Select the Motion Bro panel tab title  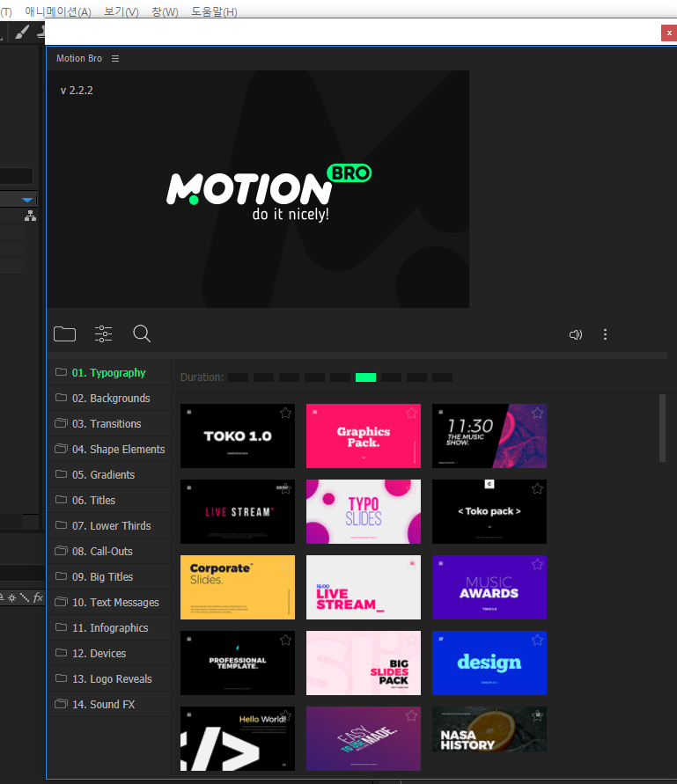(x=79, y=58)
